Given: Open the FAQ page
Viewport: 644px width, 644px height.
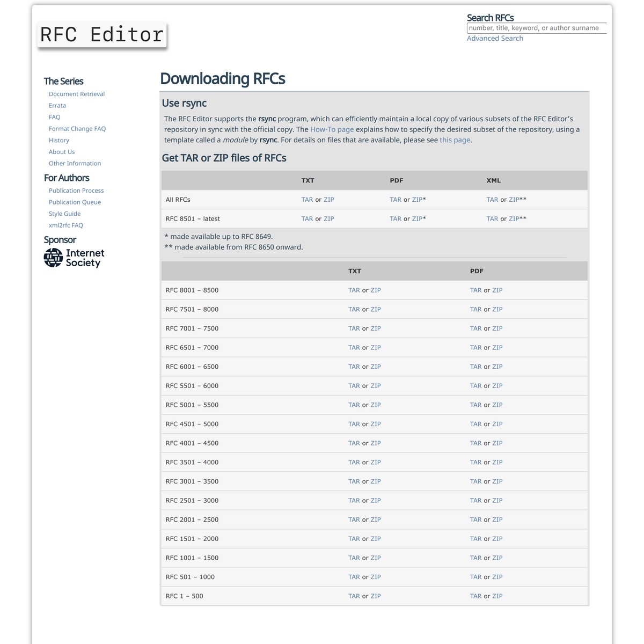Looking at the screenshot, I should point(54,116).
